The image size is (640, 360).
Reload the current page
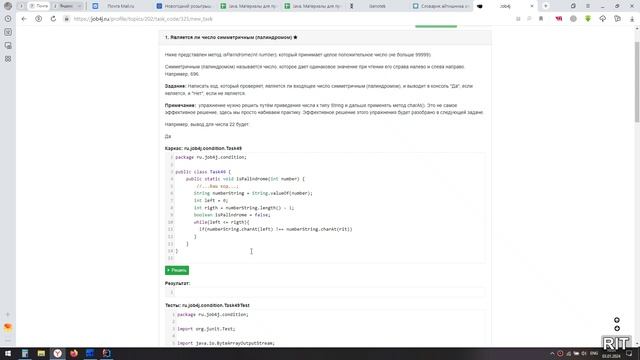tap(53, 19)
